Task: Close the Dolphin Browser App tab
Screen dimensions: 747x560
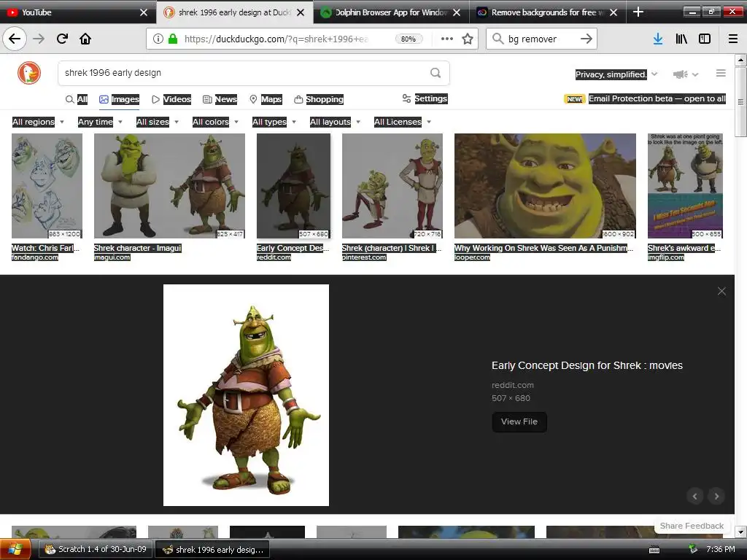Action: pos(457,12)
